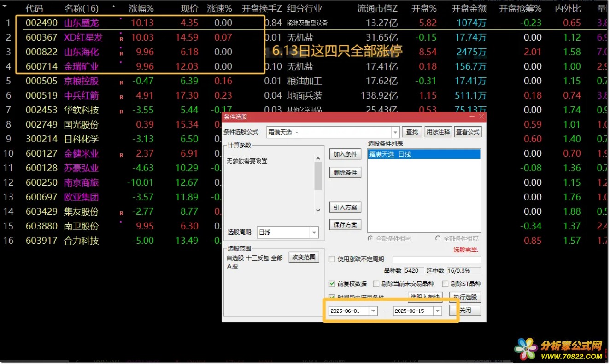Sort by 流通市值Z column header
The width and height of the screenshot is (610, 364).
pos(377,8)
